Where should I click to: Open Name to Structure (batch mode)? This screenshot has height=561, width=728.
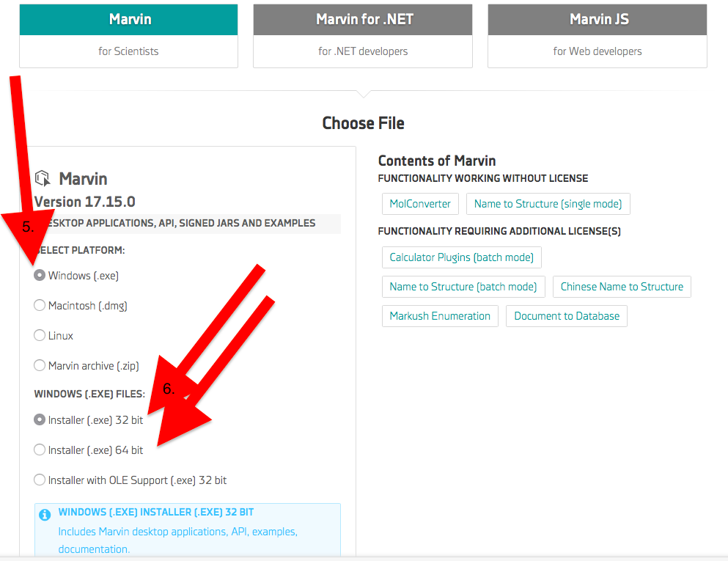pyautogui.click(x=463, y=287)
